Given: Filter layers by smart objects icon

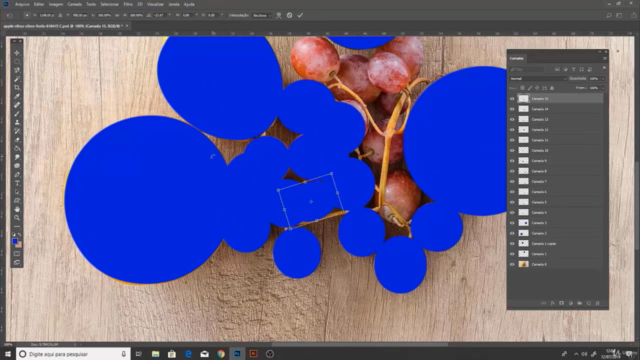Looking at the screenshot, I should [x=590, y=69].
